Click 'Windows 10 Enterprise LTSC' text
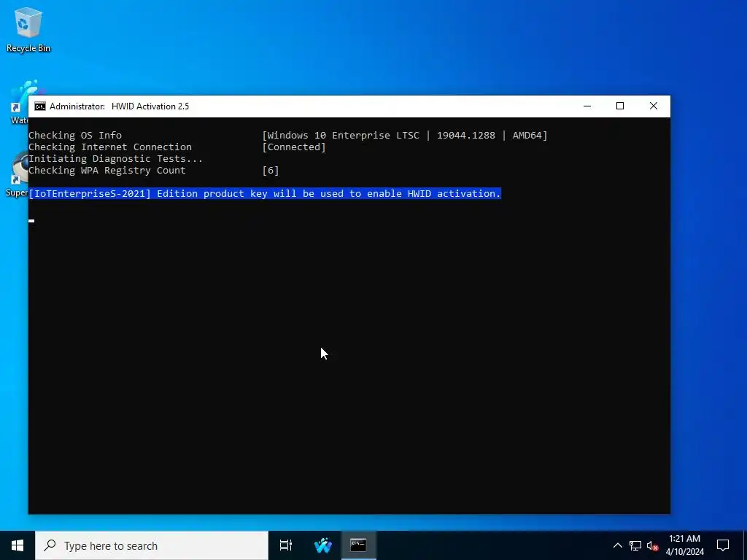Viewport: 747px width, 560px height. 343,135
